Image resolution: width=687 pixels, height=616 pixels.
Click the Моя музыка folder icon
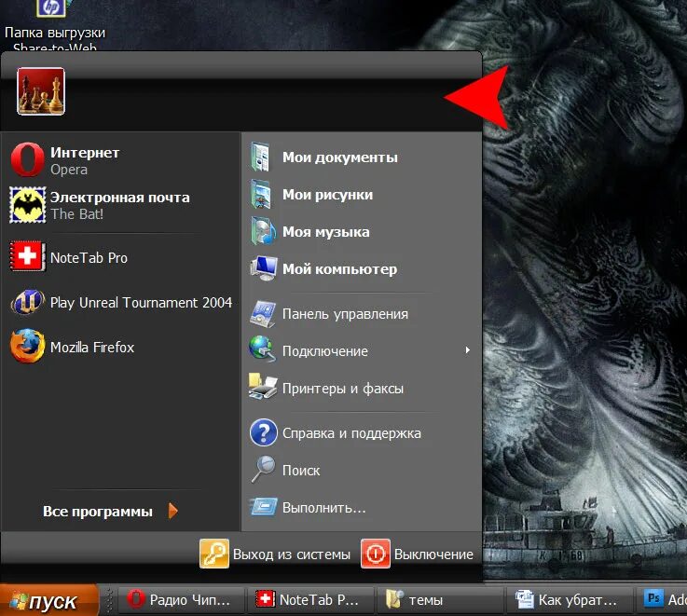(263, 231)
